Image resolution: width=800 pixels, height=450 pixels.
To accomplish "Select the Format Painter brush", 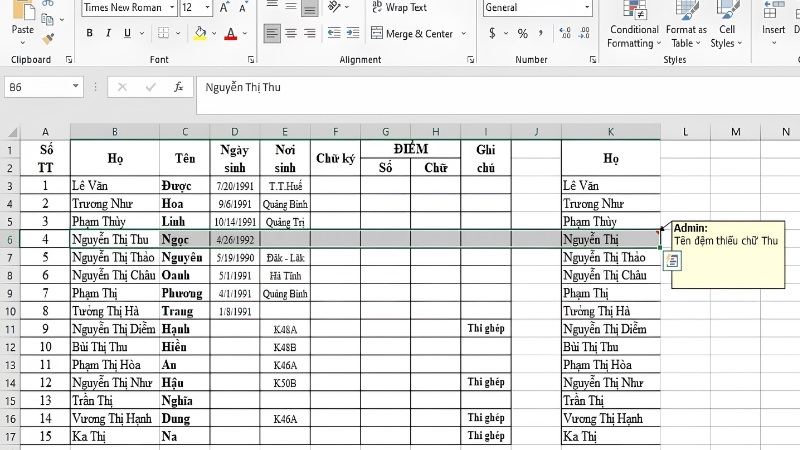I will (47, 39).
